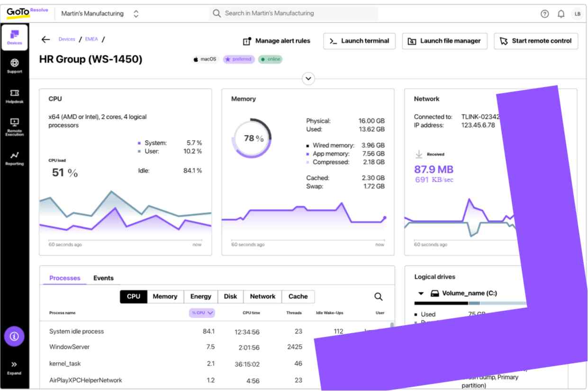Click the process search magnifier icon

click(378, 296)
